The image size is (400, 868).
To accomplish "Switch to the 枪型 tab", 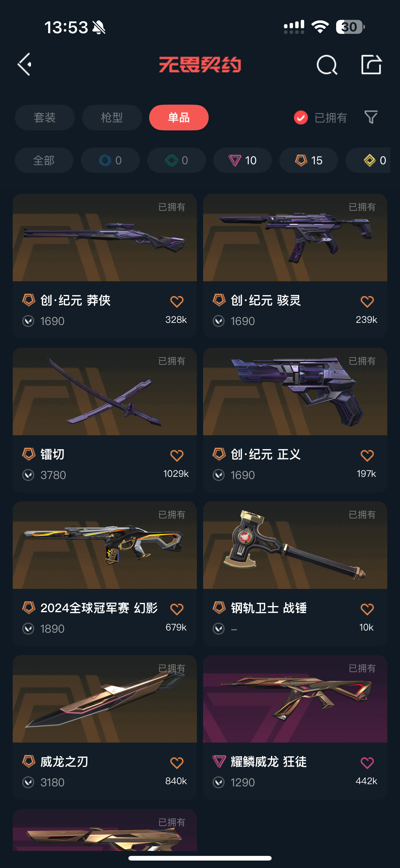I will (x=112, y=118).
